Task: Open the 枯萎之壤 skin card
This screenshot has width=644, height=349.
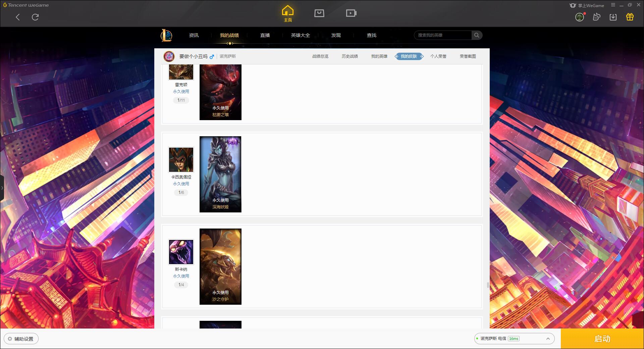Action: pos(220,92)
